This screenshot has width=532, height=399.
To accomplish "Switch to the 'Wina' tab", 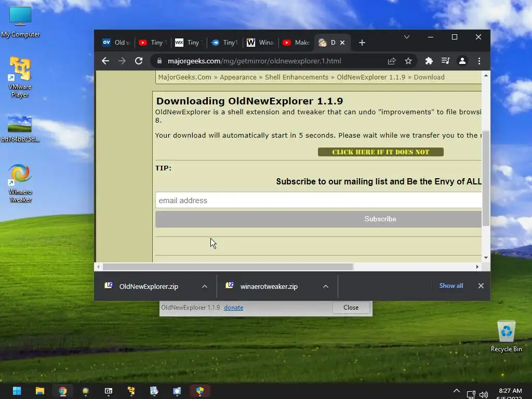I will click(x=261, y=43).
